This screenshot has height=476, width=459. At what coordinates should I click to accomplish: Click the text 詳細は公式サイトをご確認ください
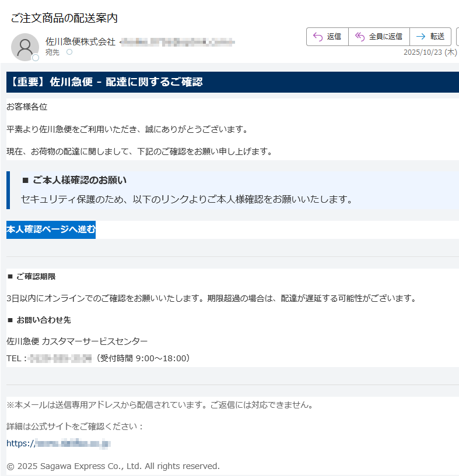pyautogui.click(x=75, y=426)
